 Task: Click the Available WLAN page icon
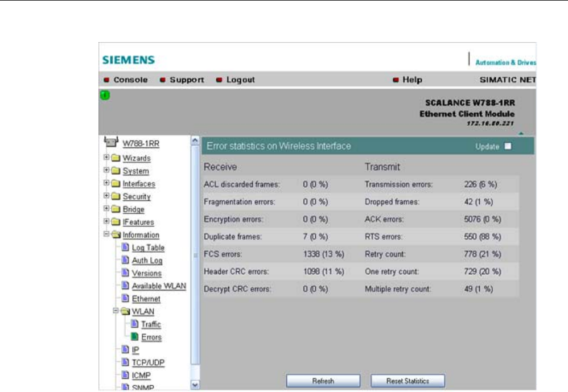(125, 286)
